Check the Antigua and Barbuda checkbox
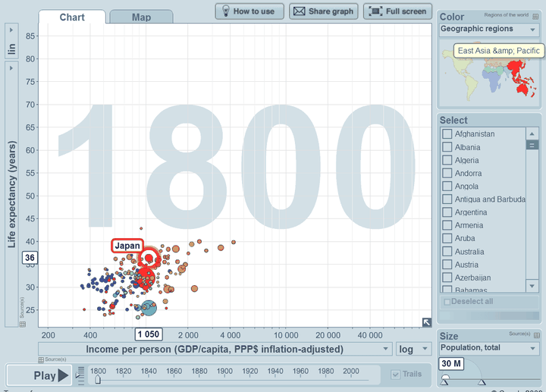The height and width of the screenshot is (392, 546). pyautogui.click(x=447, y=199)
